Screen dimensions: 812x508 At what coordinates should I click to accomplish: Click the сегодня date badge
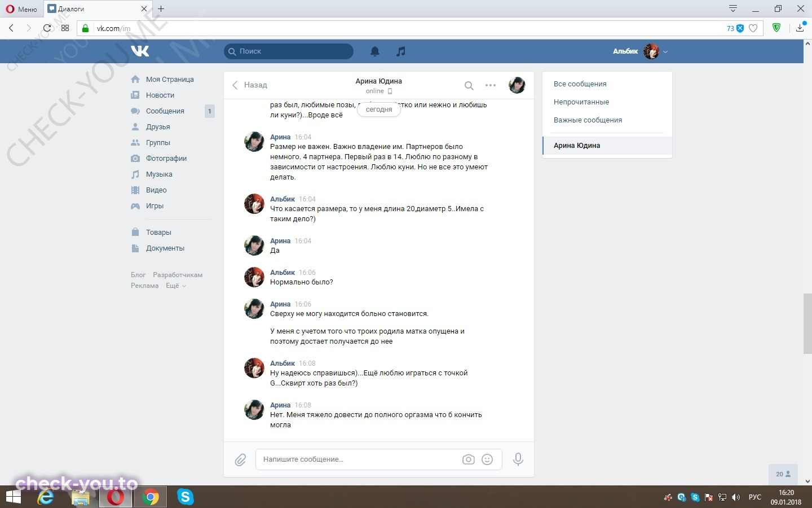tap(379, 110)
